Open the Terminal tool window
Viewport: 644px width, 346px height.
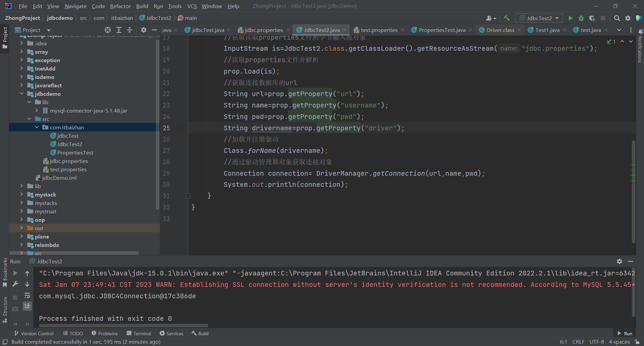(x=139, y=333)
